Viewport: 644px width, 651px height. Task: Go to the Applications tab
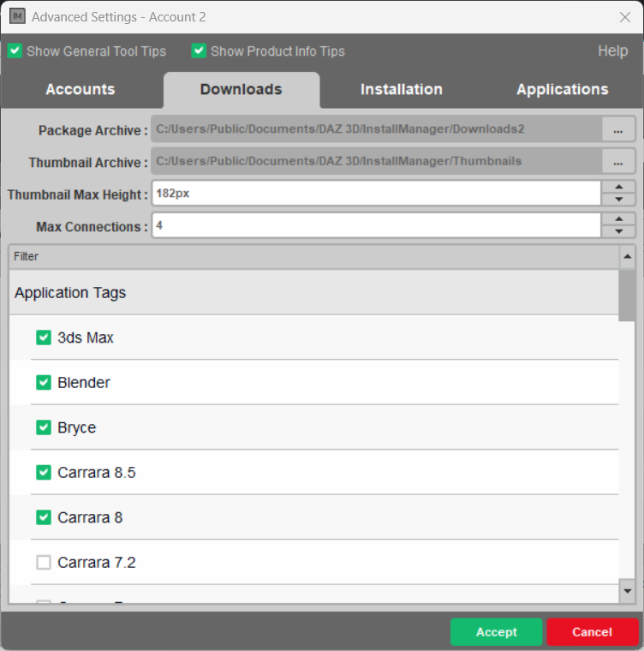(562, 90)
